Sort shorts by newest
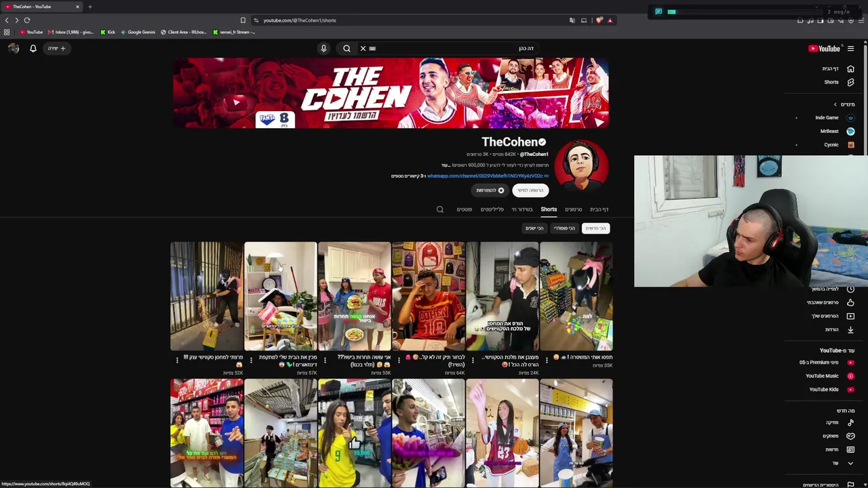The width and height of the screenshot is (868, 488). pyautogui.click(x=595, y=228)
